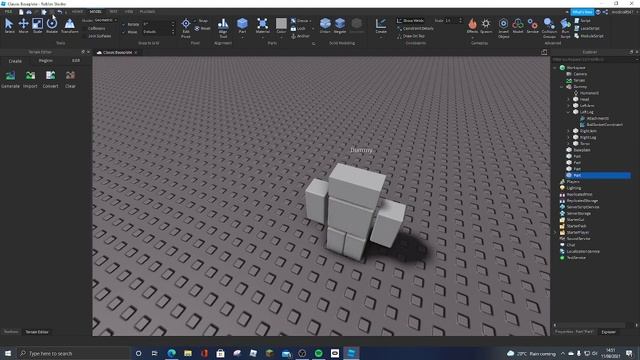The height and width of the screenshot is (360, 640).
Task: Collapse the Workspace tree node
Action: (555, 68)
